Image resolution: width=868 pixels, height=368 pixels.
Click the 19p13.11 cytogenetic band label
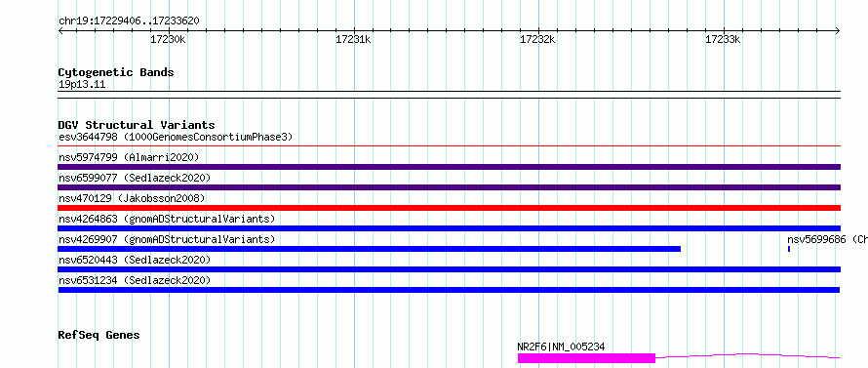point(82,85)
